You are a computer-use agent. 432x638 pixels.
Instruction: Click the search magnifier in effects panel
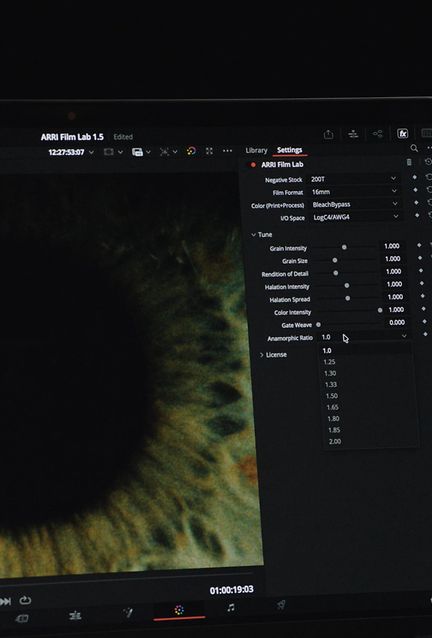tap(414, 148)
